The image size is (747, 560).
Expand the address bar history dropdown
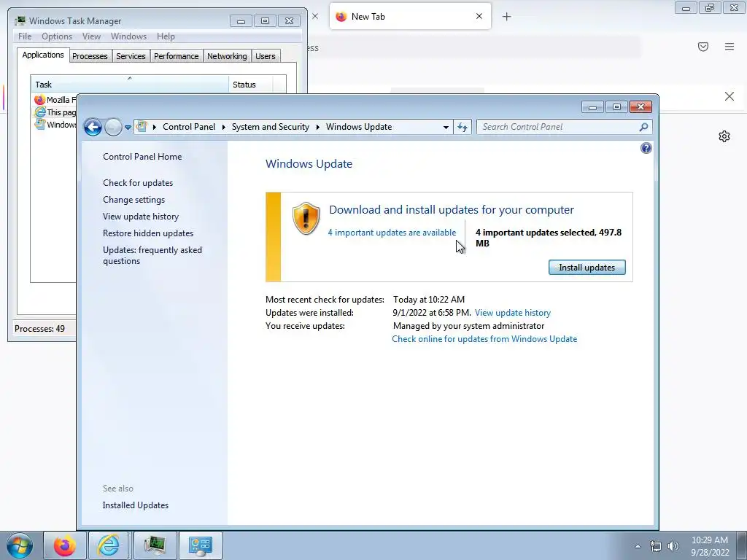tap(446, 127)
